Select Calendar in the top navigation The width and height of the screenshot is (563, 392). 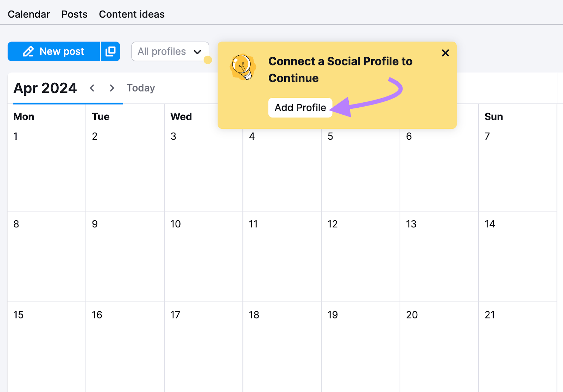[x=29, y=14]
